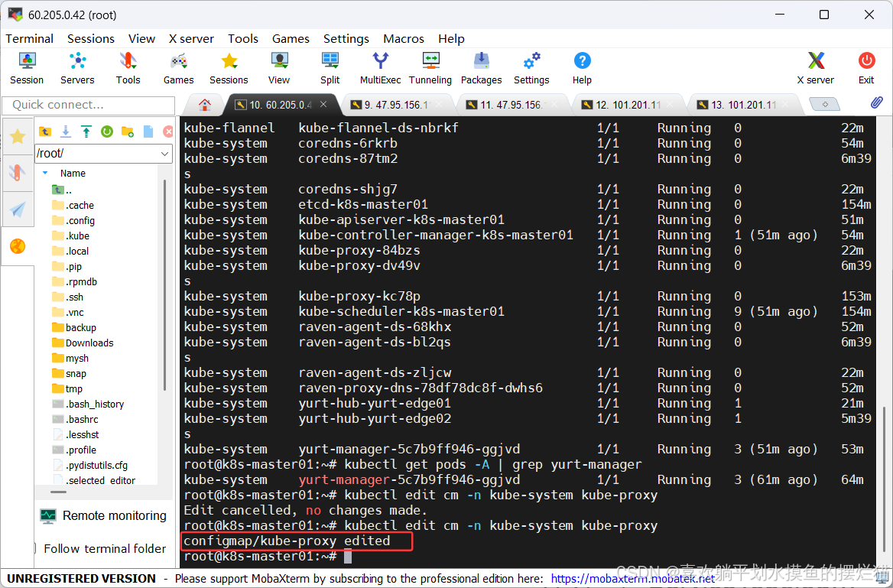Toggle Follow terminal folder checkbox

coord(34,549)
